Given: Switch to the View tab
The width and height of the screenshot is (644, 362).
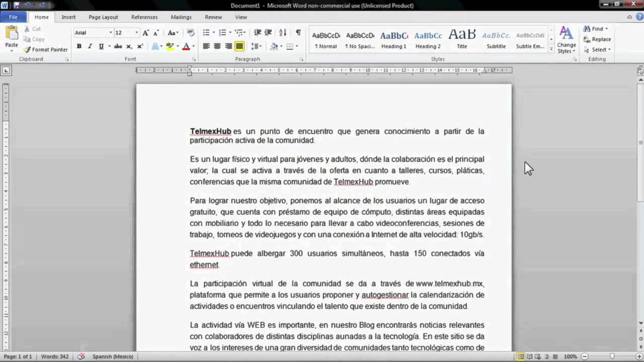Looking at the screenshot, I should point(241,17).
